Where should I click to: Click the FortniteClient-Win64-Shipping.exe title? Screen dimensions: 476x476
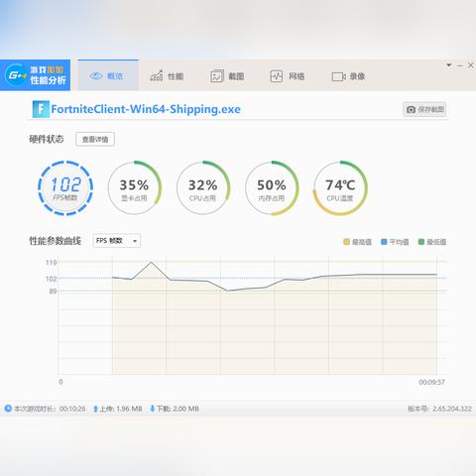tap(146, 109)
